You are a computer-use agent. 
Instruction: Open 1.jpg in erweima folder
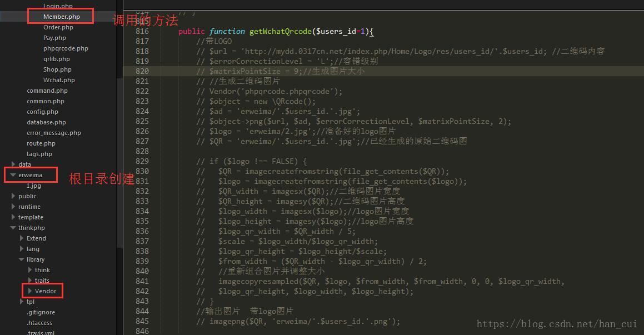click(34, 186)
